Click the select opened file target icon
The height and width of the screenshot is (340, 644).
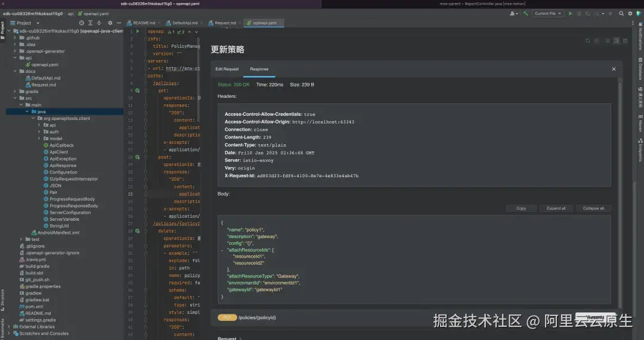click(x=81, y=23)
